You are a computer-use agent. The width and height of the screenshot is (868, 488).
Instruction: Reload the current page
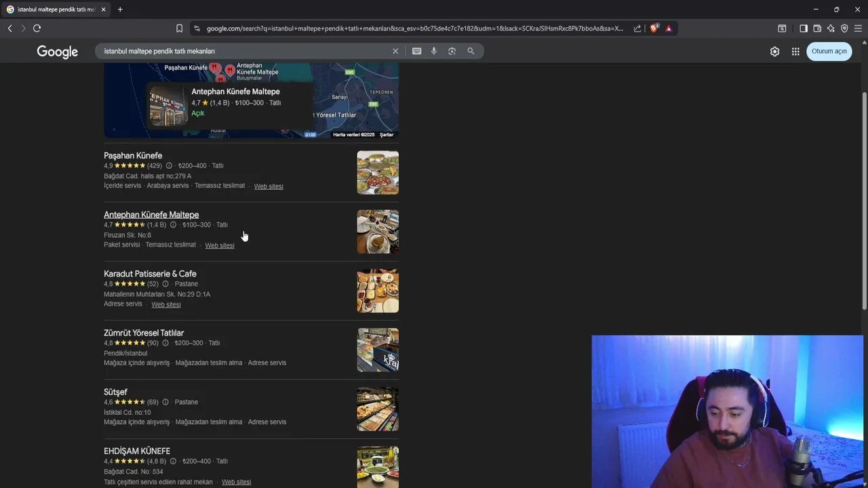tap(37, 28)
